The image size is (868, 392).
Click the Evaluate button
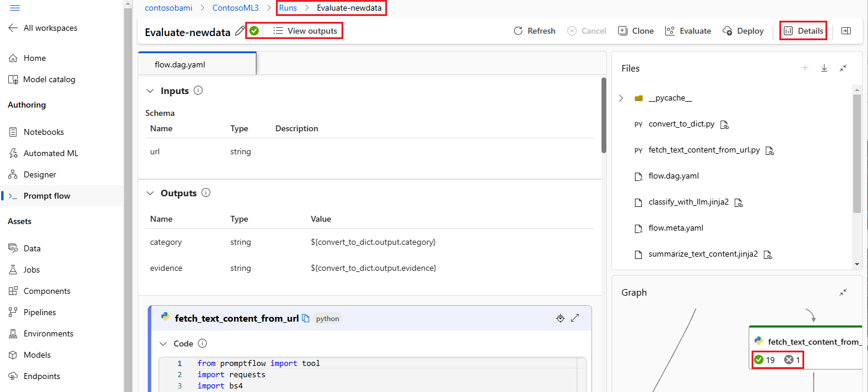coord(688,31)
